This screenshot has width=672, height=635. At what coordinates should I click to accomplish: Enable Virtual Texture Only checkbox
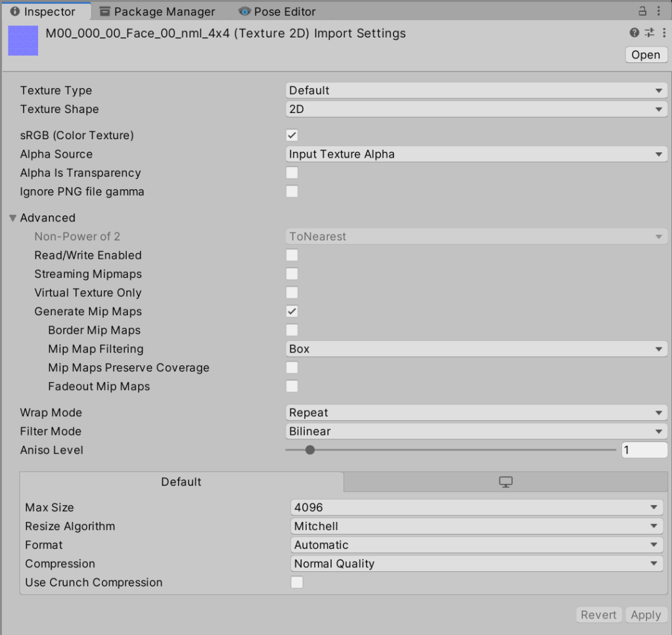click(292, 293)
